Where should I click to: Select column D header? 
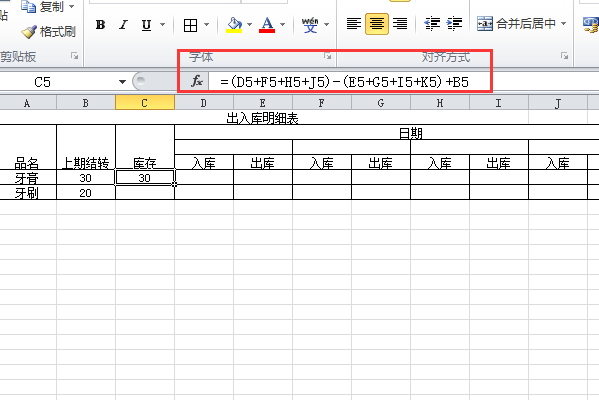[x=204, y=103]
